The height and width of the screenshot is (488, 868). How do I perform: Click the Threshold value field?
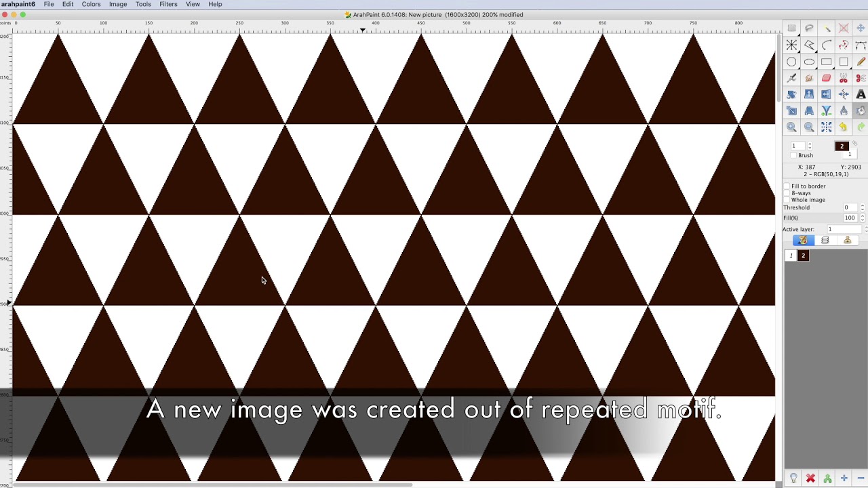pos(850,207)
